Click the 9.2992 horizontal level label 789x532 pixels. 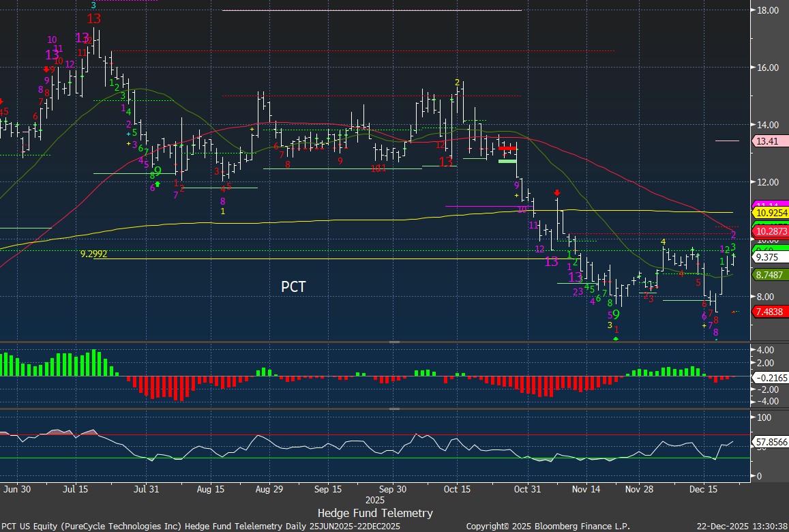[x=94, y=254]
